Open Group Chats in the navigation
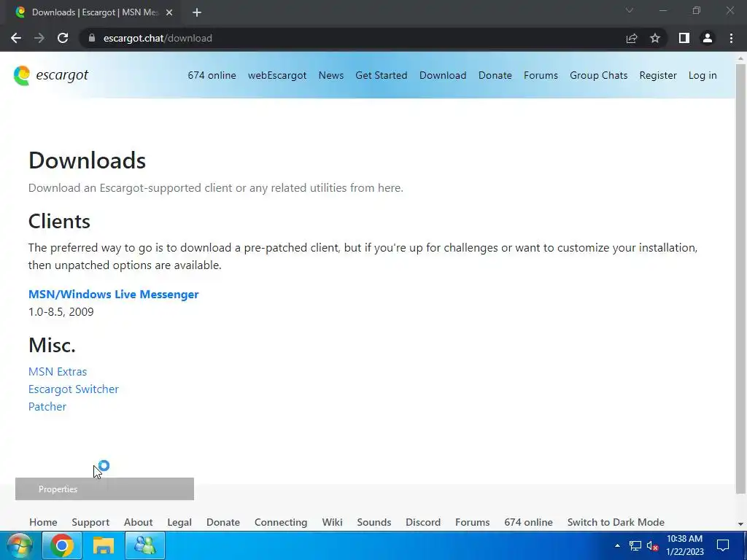Image resolution: width=747 pixels, height=560 pixels. 598,75
